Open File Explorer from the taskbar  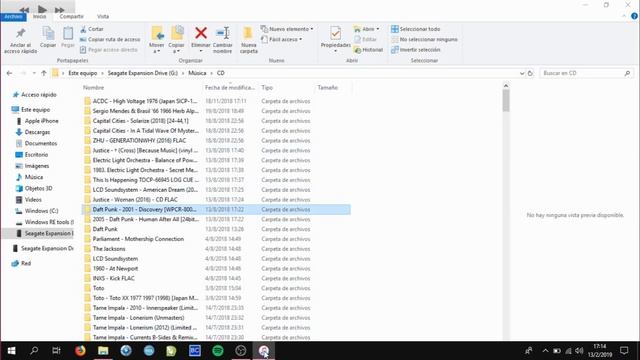(103, 351)
